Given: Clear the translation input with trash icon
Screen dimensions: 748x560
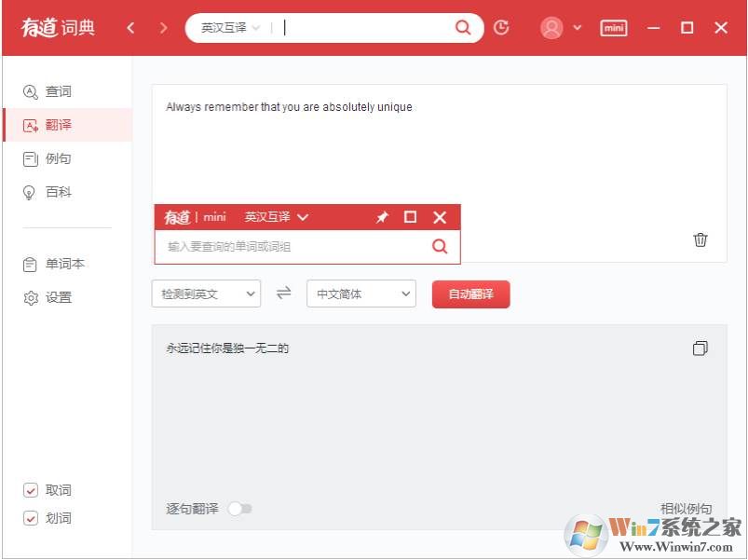Looking at the screenshot, I should pyautogui.click(x=700, y=239).
